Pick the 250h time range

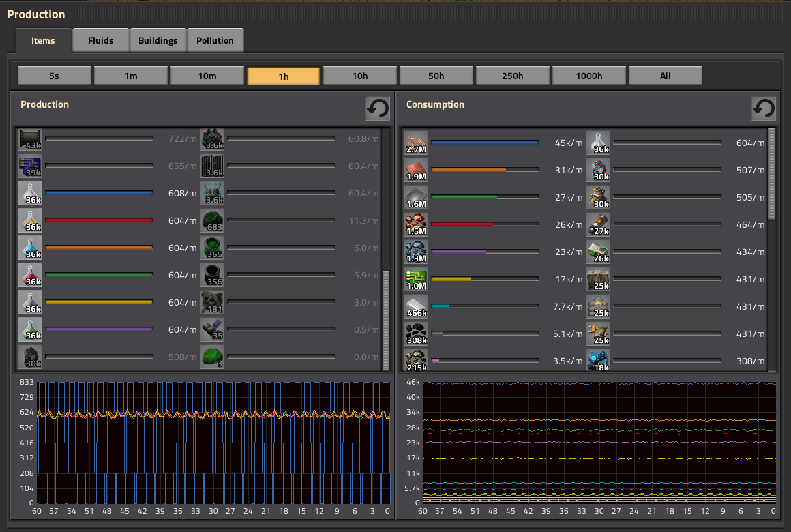pyautogui.click(x=513, y=76)
